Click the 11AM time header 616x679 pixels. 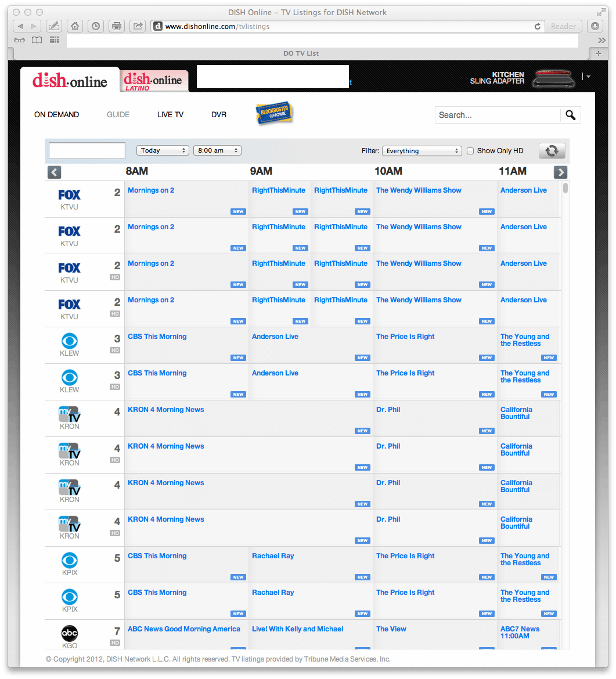[513, 171]
